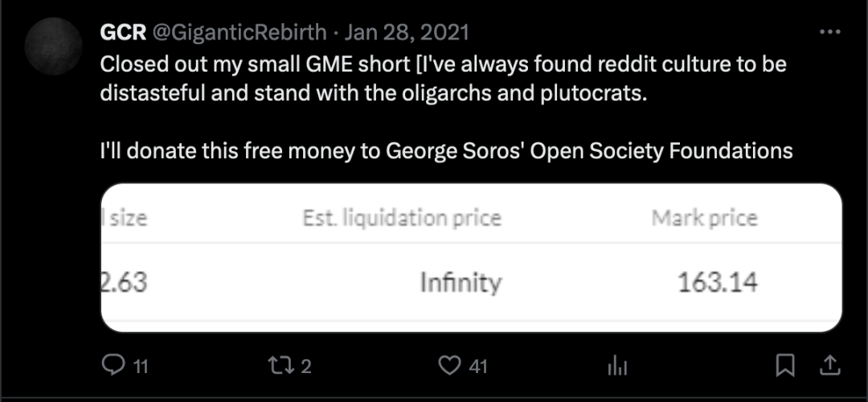Viewport: 868px width, 402px height.
Task: Open the GCR display name link
Action: 121,32
